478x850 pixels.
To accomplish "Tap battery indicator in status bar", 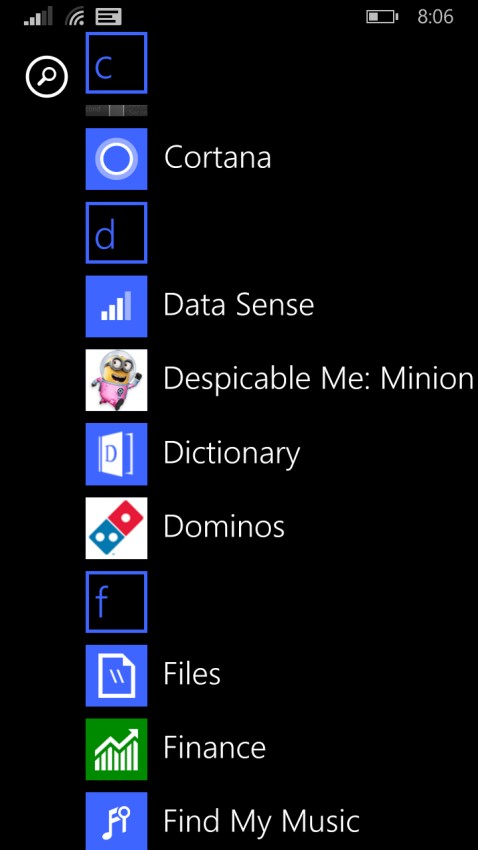I will pyautogui.click(x=382, y=17).
